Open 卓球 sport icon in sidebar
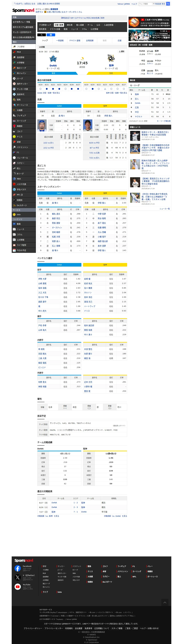This screenshot has height=644, width=183. pyautogui.click(x=14, y=142)
